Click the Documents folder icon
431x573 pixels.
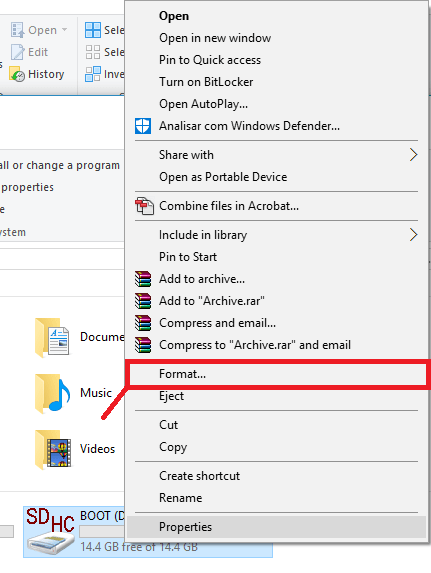coord(52,337)
